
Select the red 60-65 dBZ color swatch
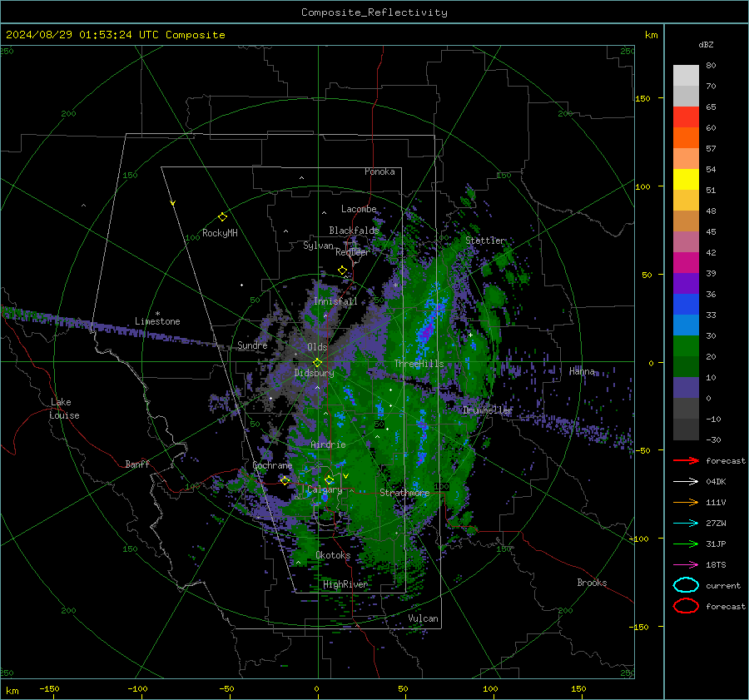pyautogui.click(x=686, y=117)
